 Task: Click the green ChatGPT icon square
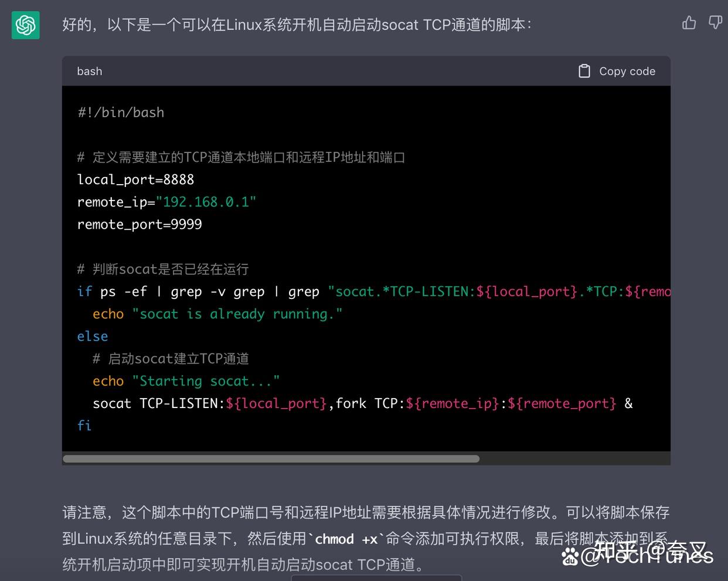(25, 25)
